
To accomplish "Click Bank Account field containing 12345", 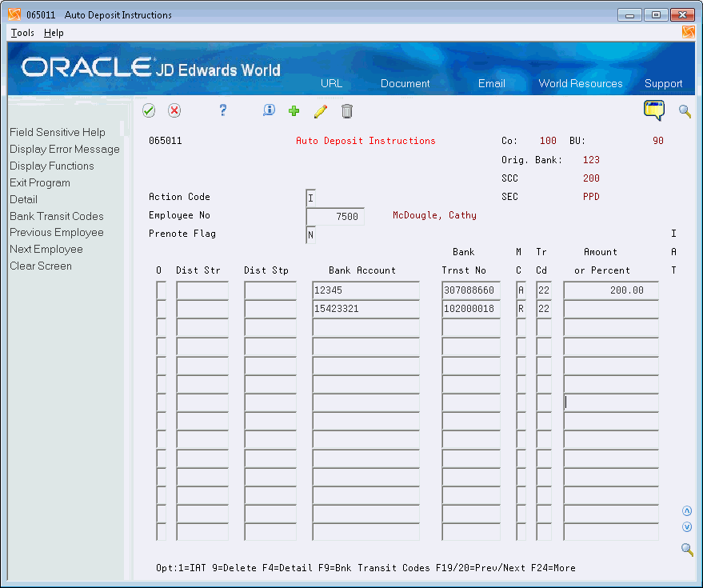I will tap(365, 290).
